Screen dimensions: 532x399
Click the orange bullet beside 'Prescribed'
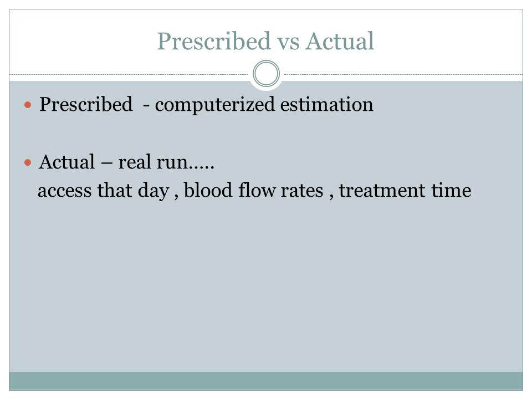point(28,105)
